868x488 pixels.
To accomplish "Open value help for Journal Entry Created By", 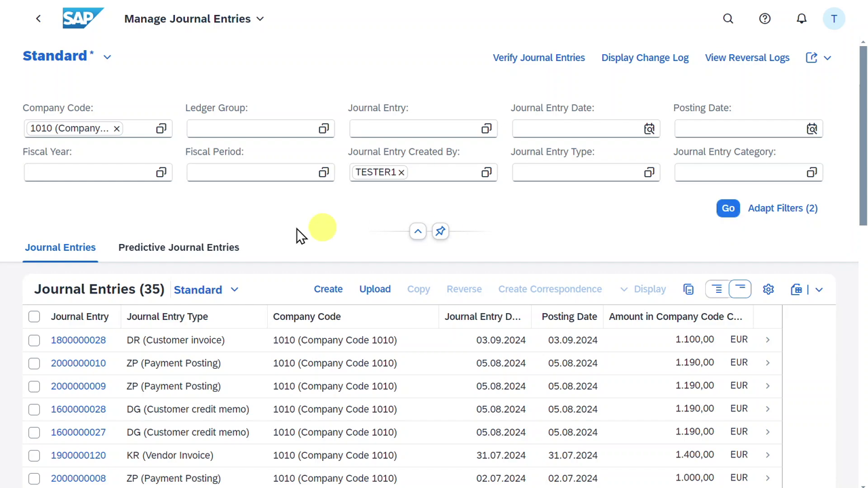I will [x=487, y=173].
